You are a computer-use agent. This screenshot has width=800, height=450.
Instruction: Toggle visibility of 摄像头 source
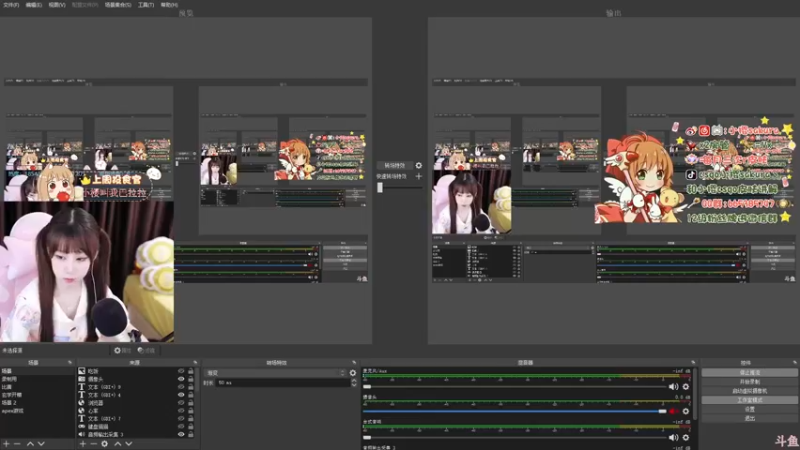tap(181, 379)
